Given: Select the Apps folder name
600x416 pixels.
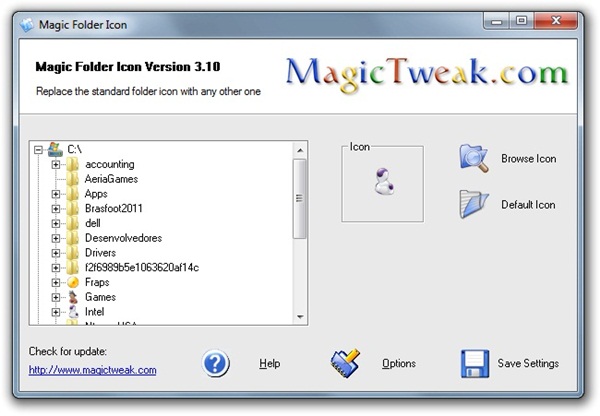Looking at the screenshot, I should [x=96, y=194].
